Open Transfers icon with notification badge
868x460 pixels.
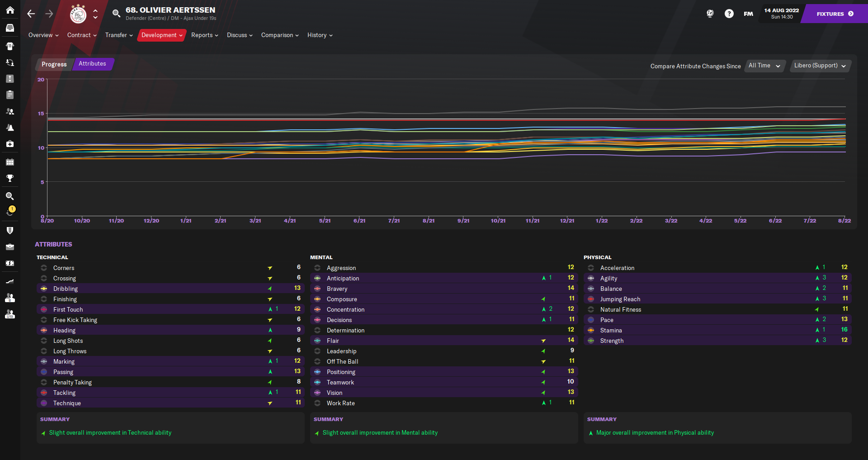coord(10,211)
